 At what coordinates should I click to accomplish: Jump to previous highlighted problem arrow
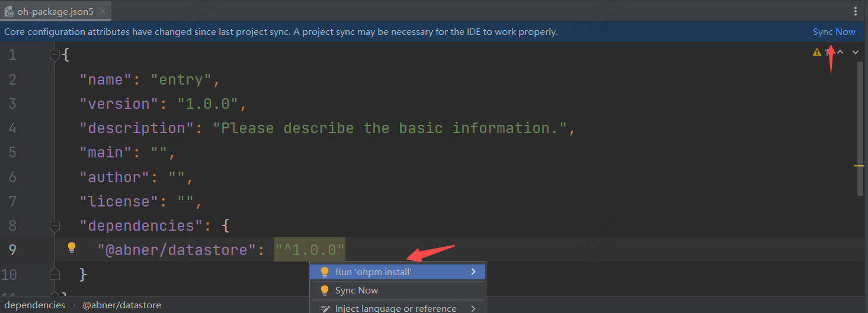[840, 53]
